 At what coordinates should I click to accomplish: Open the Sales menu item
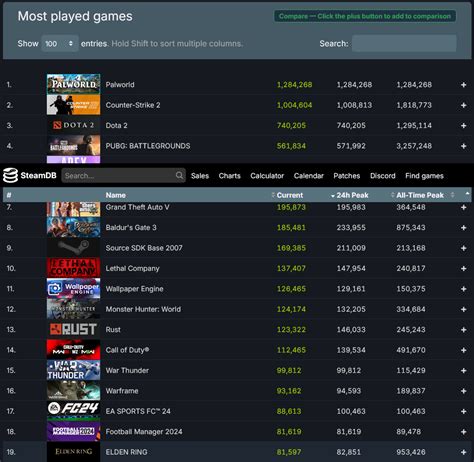pos(200,176)
